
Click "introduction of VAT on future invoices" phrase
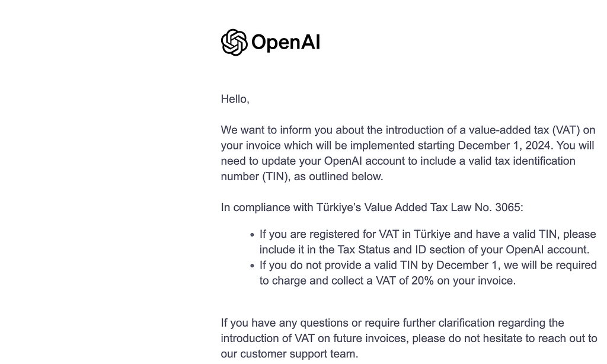click(314, 339)
